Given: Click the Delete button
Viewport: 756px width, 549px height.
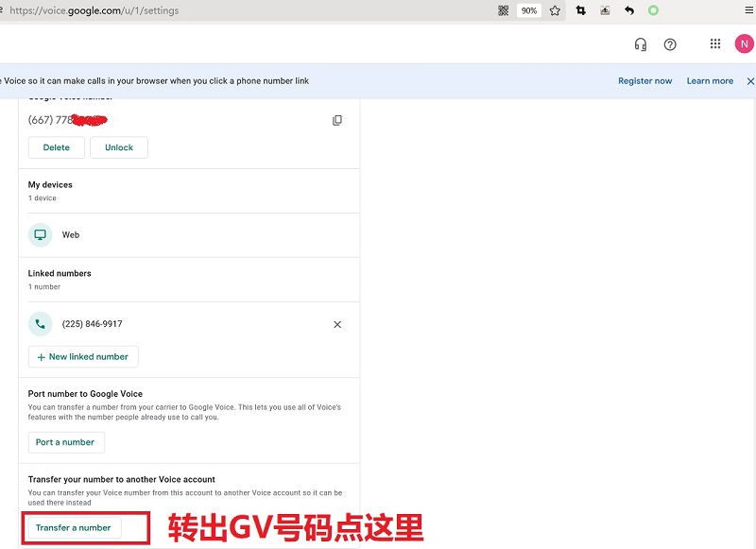Looking at the screenshot, I should tap(57, 147).
